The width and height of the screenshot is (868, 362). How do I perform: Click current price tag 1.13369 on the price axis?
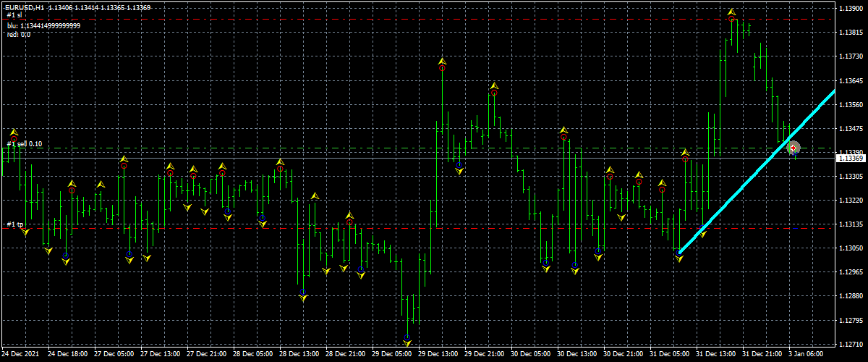click(x=851, y=158)
